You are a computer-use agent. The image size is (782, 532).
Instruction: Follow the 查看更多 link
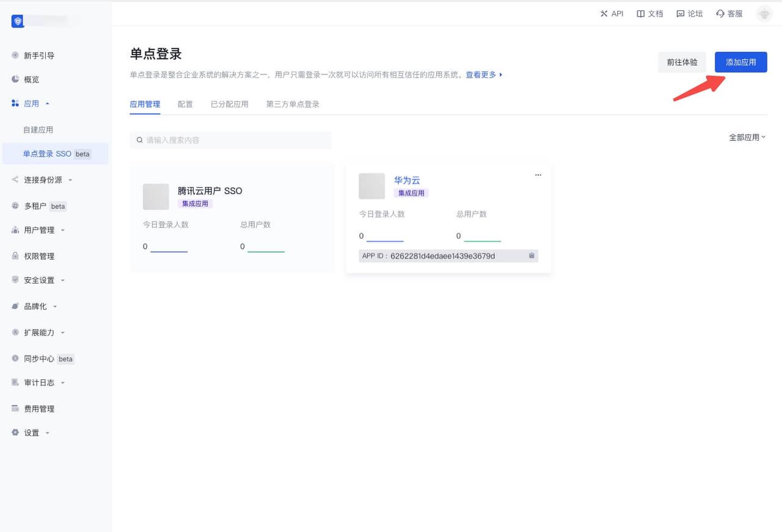pos(484,75)
